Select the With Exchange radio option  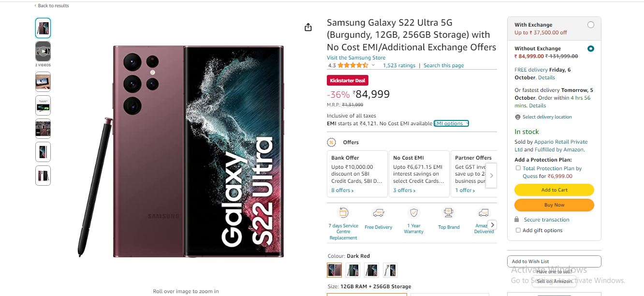[590, 25]
